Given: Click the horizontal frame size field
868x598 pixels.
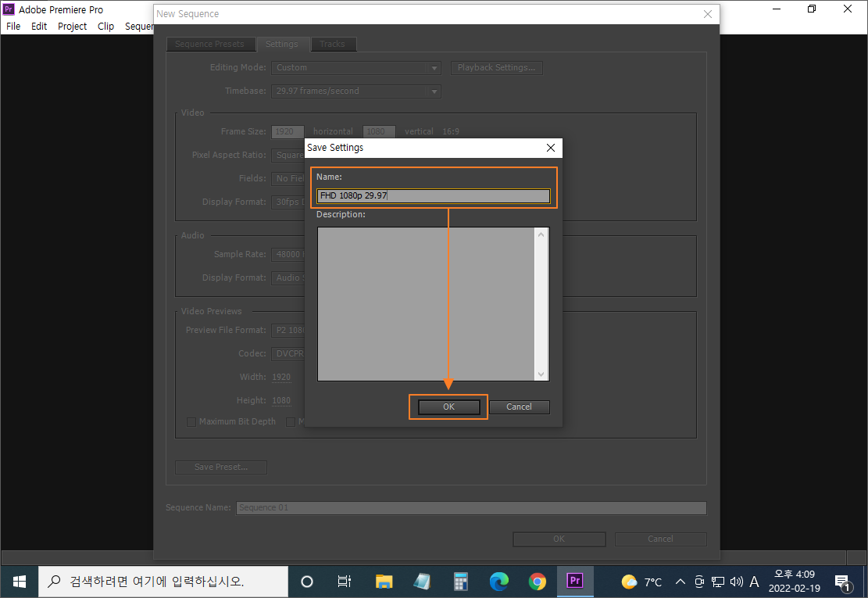Looking at the screenshot, I should tap(288, 132).
